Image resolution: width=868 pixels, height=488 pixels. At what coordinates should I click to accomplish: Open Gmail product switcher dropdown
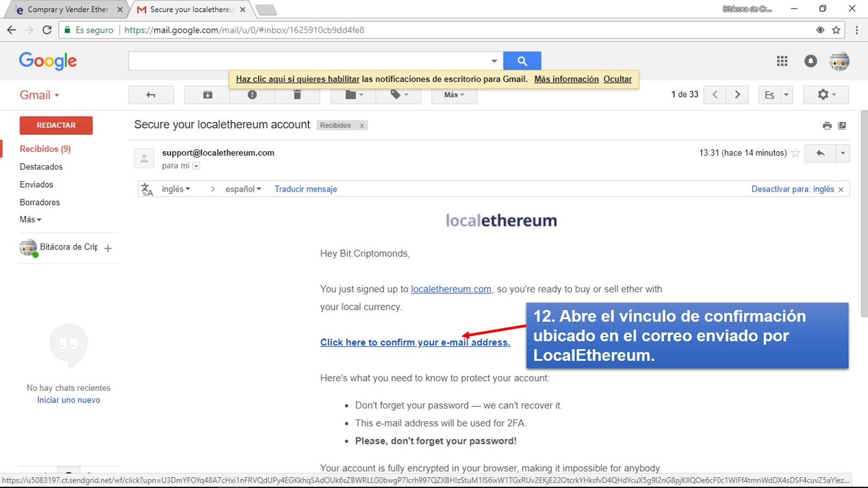click(39, 95)
